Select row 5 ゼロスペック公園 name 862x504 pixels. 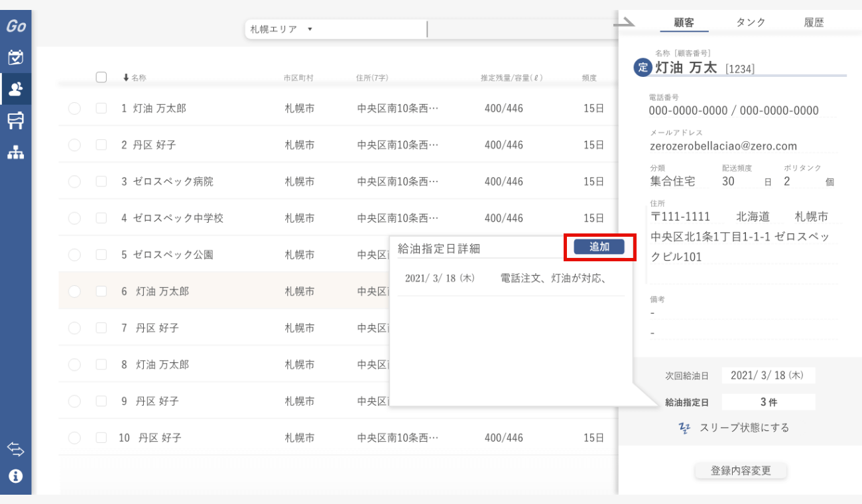pos(172,255)
